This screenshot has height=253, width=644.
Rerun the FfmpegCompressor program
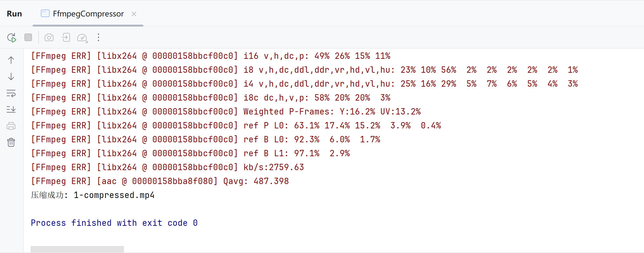pos(12,38)
